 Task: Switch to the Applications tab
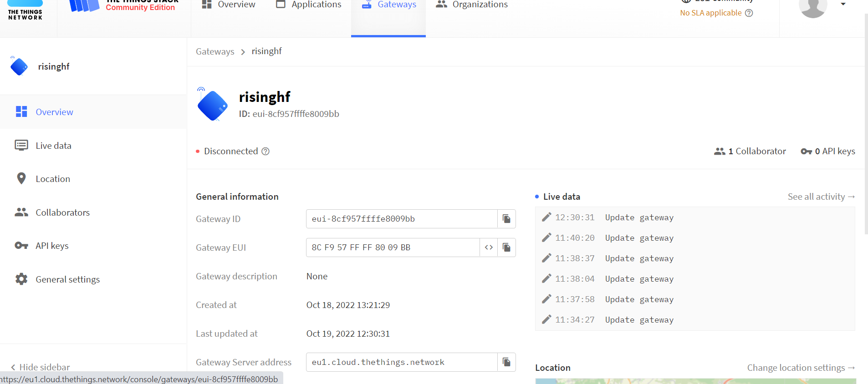[309, 5]
